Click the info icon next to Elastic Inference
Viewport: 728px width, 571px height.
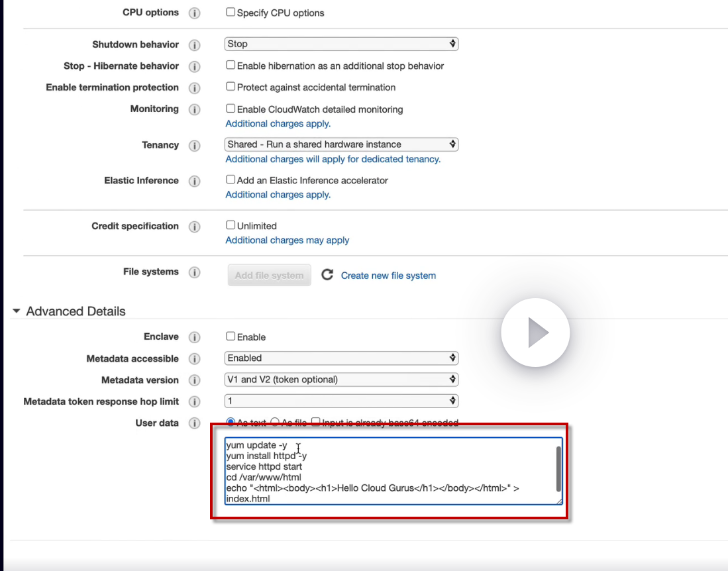tap(195, 181)
